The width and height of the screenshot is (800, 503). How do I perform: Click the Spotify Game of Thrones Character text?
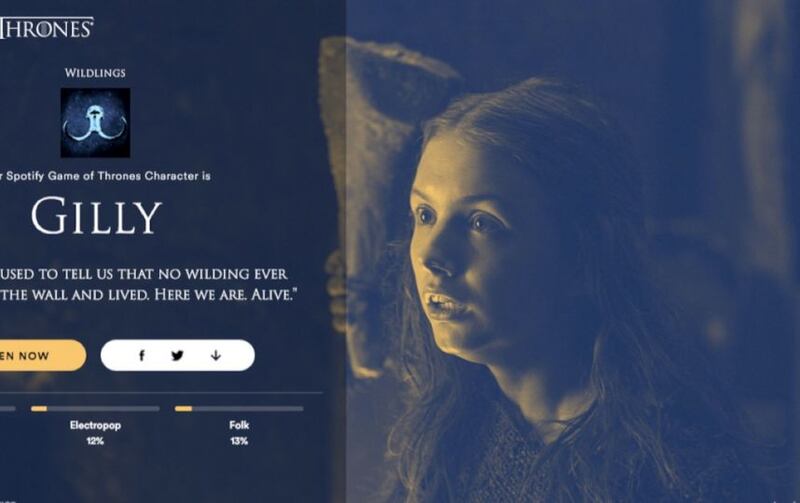105,176
